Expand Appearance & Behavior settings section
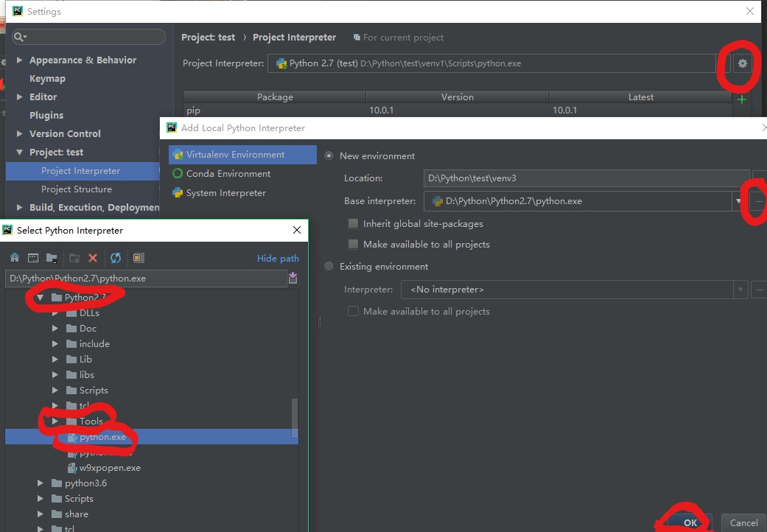Screen dimensions: 767x532 pyautogui.click(x=20, y=60)
